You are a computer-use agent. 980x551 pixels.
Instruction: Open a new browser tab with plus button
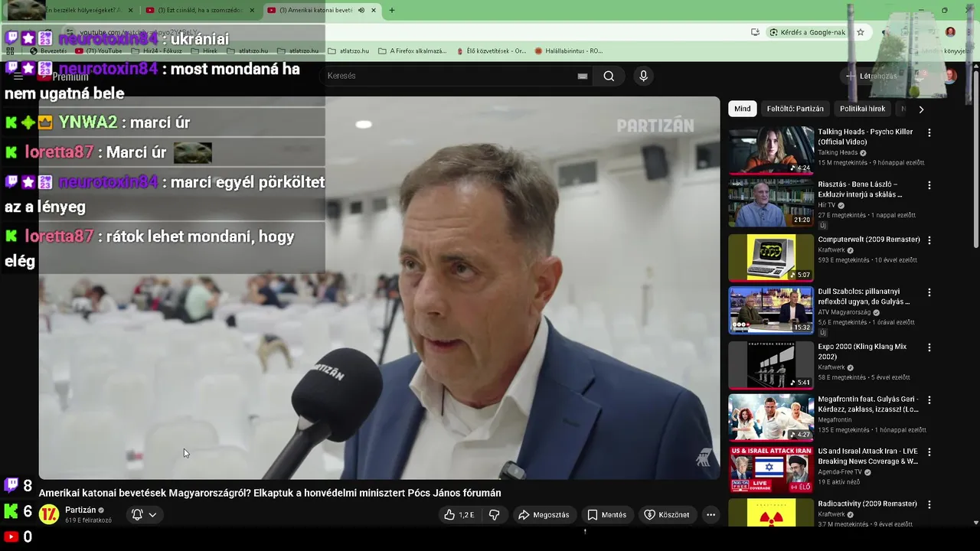point(392,10)
